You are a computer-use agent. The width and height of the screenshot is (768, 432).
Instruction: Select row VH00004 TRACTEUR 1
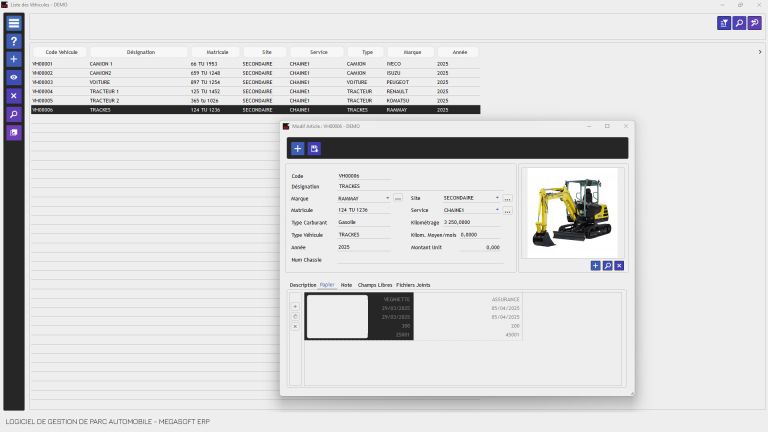coord(255,92)
